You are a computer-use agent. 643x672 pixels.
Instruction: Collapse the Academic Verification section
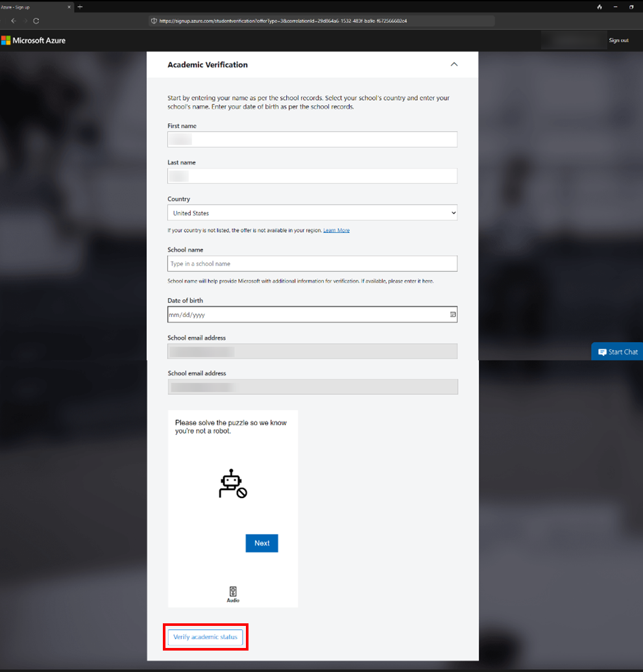pyautogui.click(x=454, y=64)
